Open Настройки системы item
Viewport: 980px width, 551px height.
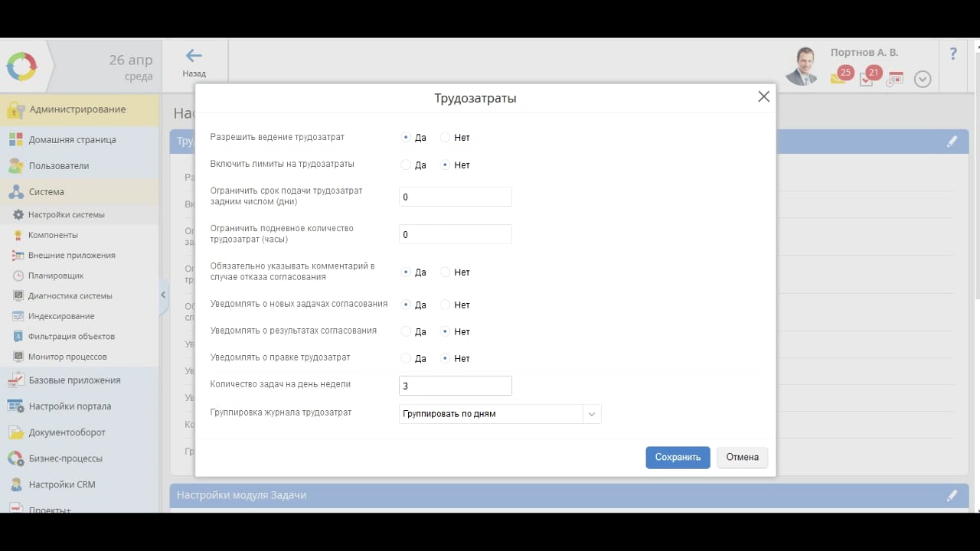click(79, 215)
